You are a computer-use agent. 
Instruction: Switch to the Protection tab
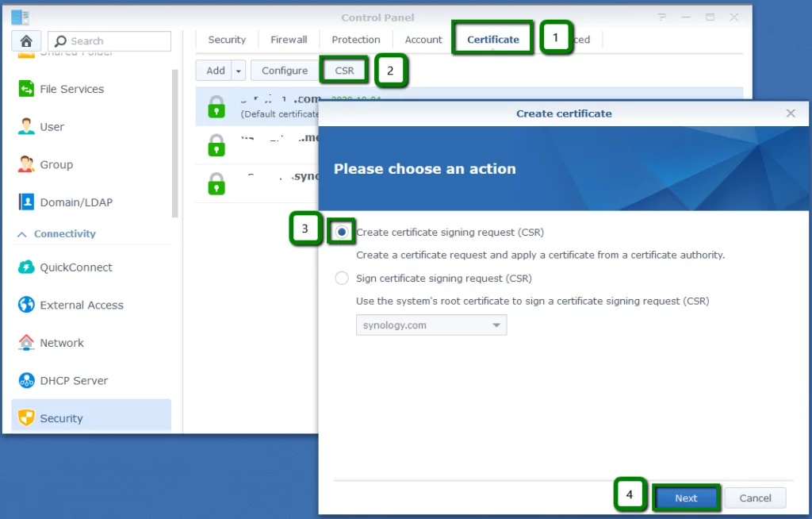tap(355, 40)
